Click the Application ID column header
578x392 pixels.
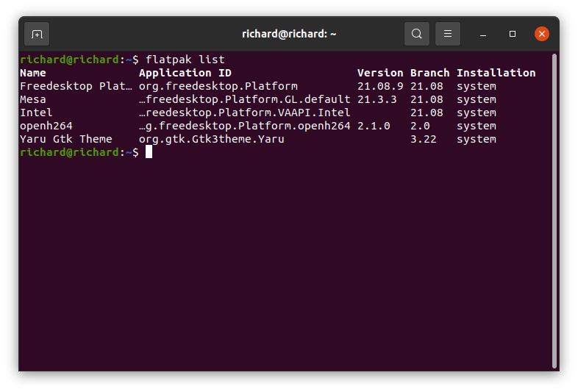(185, 73)
